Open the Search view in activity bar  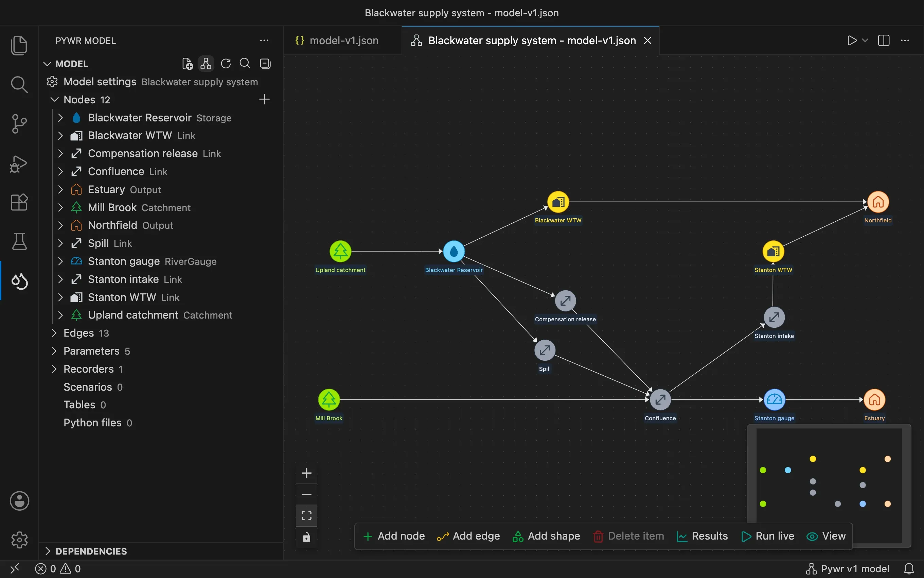pos(19,84)
